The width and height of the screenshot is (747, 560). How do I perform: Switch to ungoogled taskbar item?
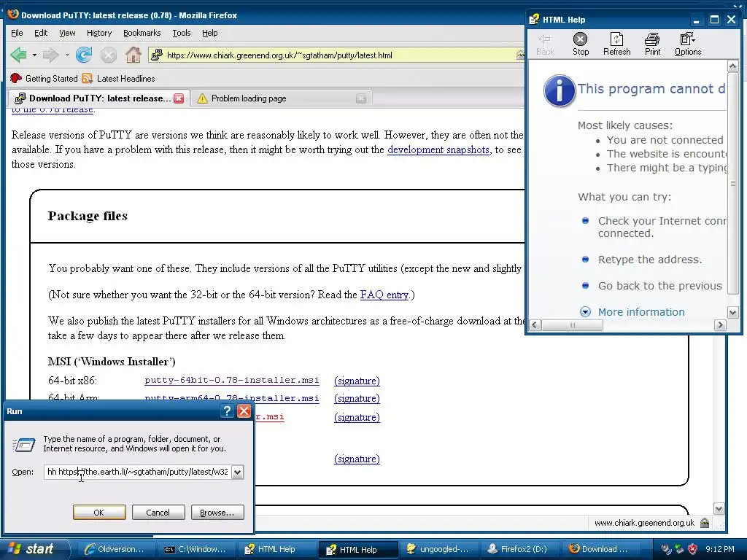click(438, 549)
